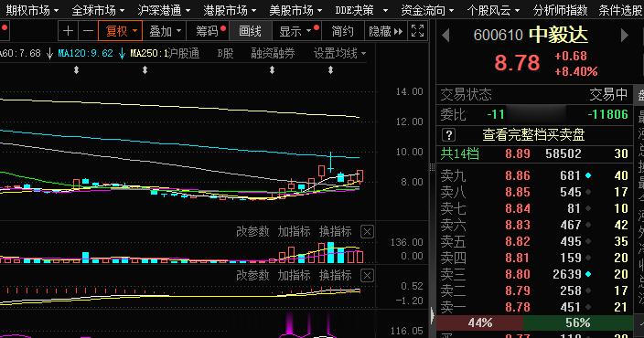Toggle 筹码 chip distribution
Screen dimensions: 644x338
coord(210,31)
